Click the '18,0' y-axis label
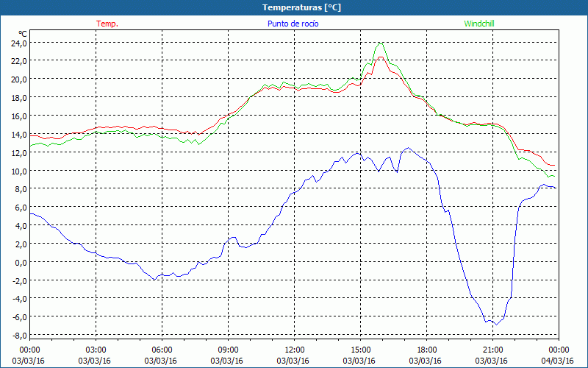 tap(19, 98)
